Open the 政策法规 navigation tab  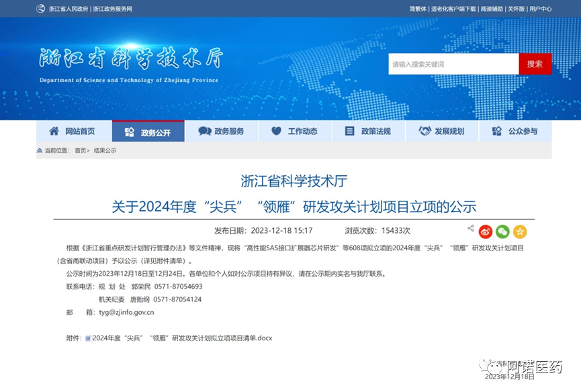tap(367, 132)
